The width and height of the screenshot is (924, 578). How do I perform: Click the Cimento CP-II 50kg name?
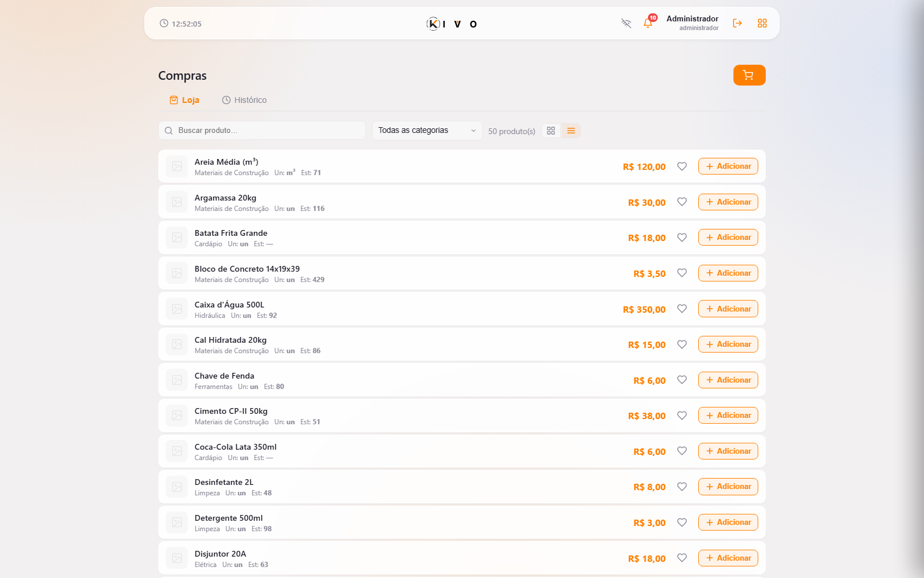coord(231,411)
